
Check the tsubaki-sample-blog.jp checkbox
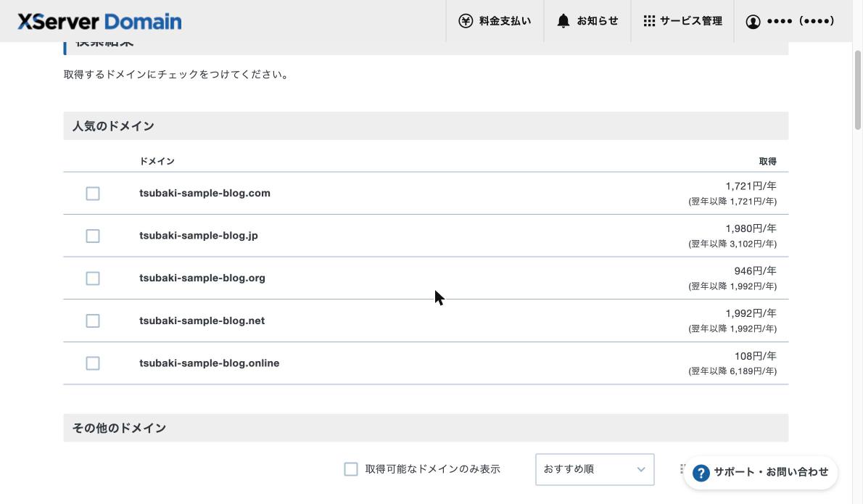(x=93, y=236)
